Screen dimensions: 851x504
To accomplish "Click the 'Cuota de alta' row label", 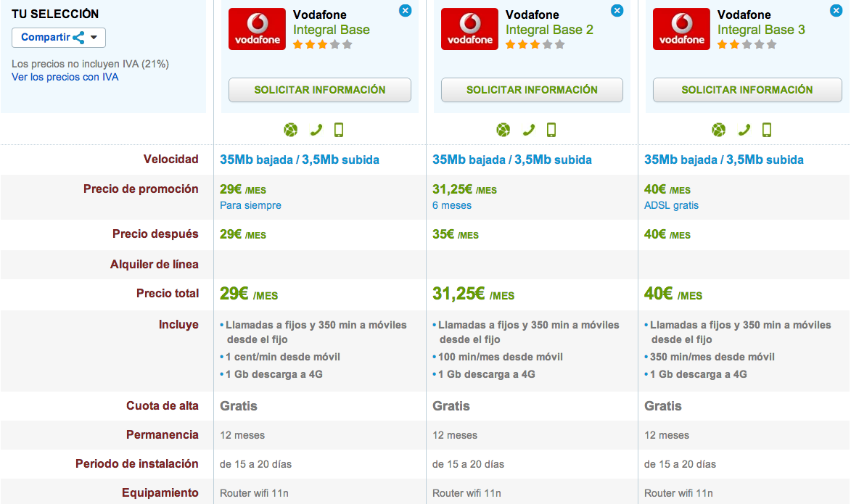I will 163,406.
